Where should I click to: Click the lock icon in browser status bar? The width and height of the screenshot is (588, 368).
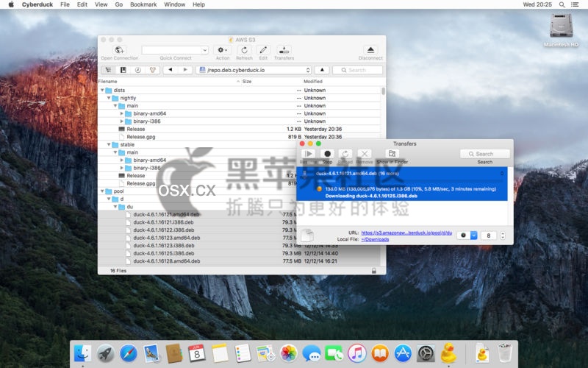coord(374,270)
